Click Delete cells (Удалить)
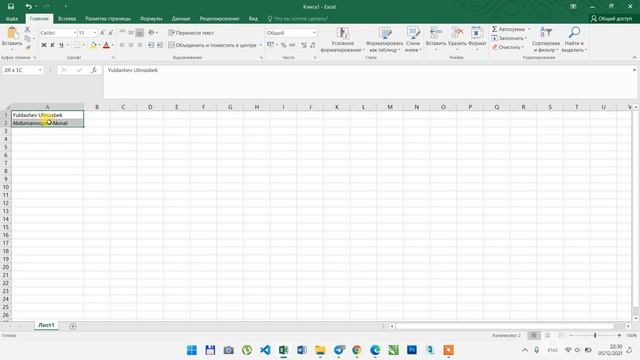The height and width of the screenshot is (360, 640). tap(457, 38)
